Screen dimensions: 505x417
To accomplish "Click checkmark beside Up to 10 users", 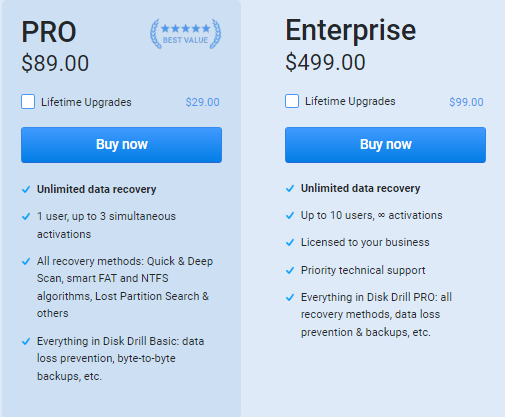I will coord(290,216).
